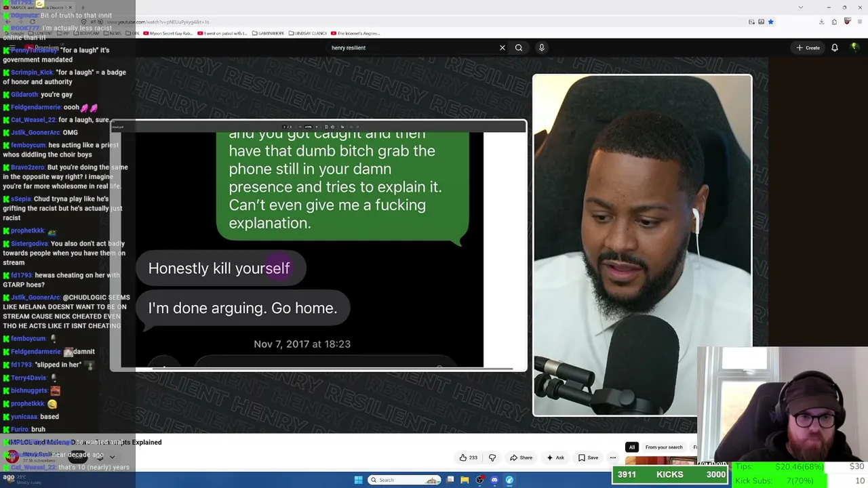Open File Explorer from the taskbar
This screenshot has height=488, width=868.
(x=465, y=480)
